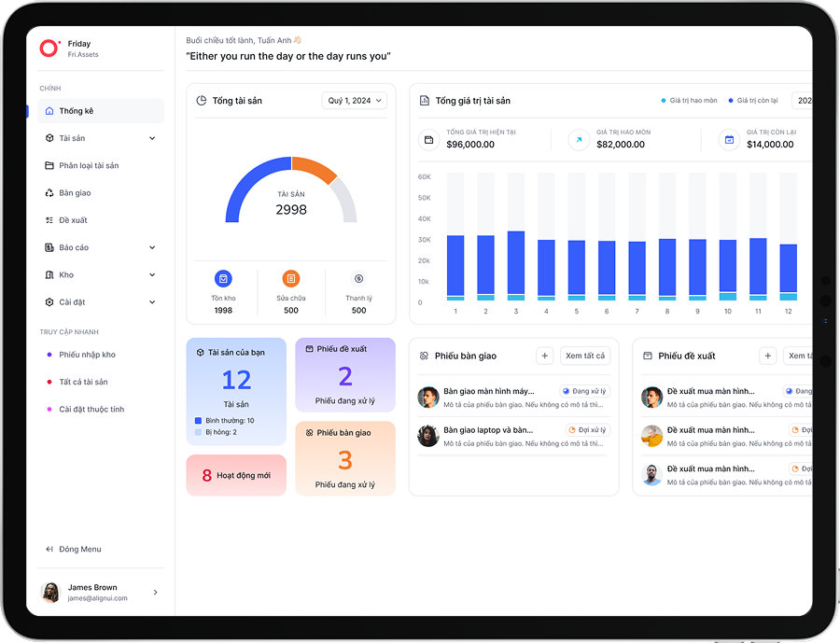Viewport: 840px width, 643px height.
Task: Open the Tài sản của bạn 12 card
Action: click(236, 392)
